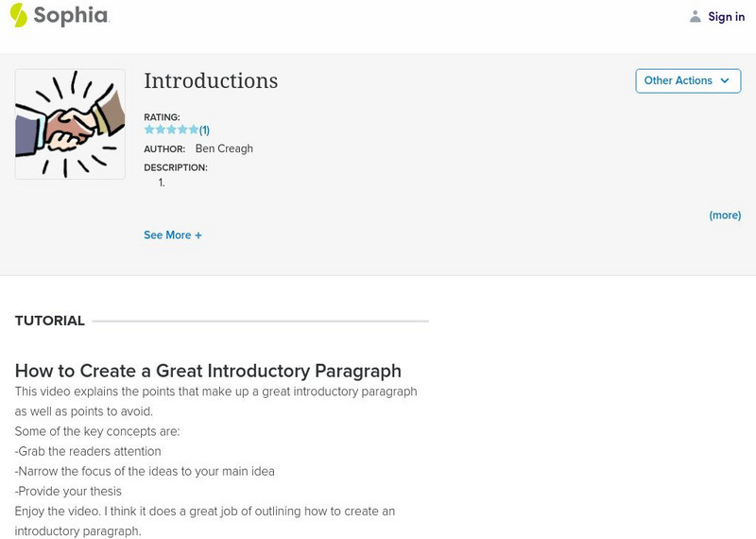Click the user profile icon beside Sign in
Viewport: 756px width, 539px height.
coord(696,16)
